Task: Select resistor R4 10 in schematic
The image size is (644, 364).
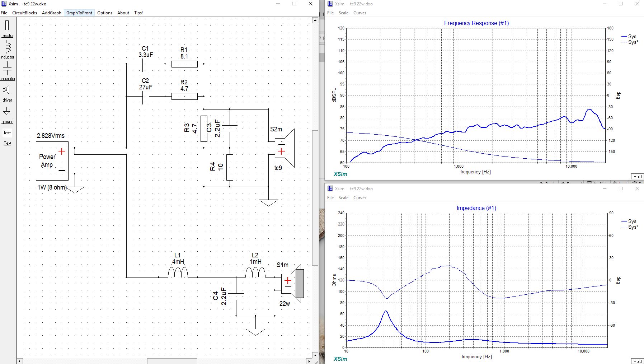Action: pyautogui.click(x=230, y=167)
